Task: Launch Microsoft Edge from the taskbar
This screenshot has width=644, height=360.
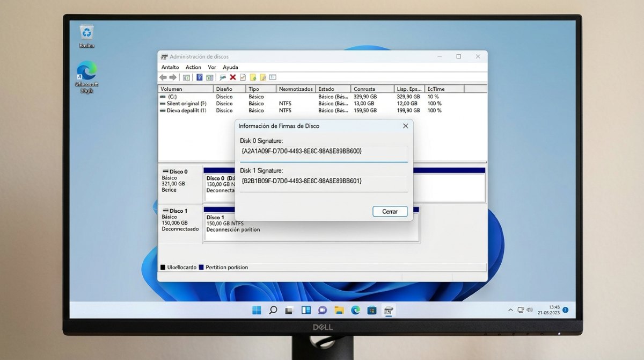Action: tap(355, 310)
